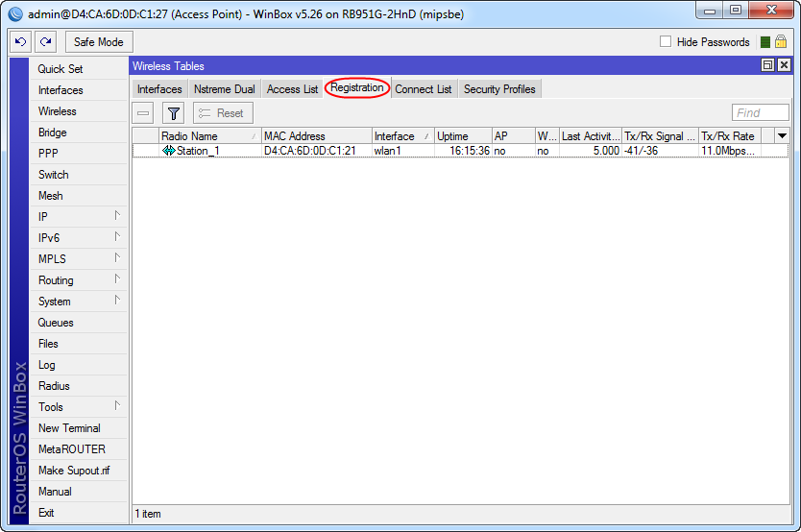Click the Tx/Rx Signal column header
The image size is (801, 532).
(660, 135)
